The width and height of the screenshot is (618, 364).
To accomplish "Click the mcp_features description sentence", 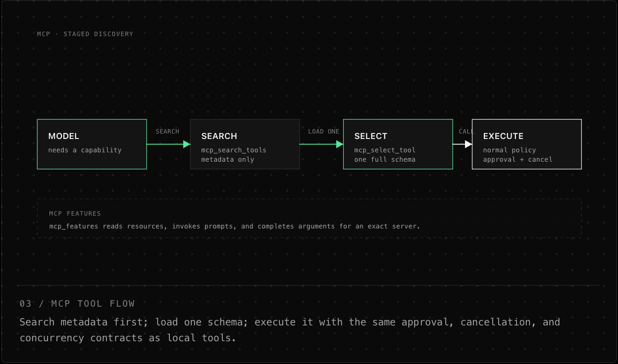I will 234,226.
